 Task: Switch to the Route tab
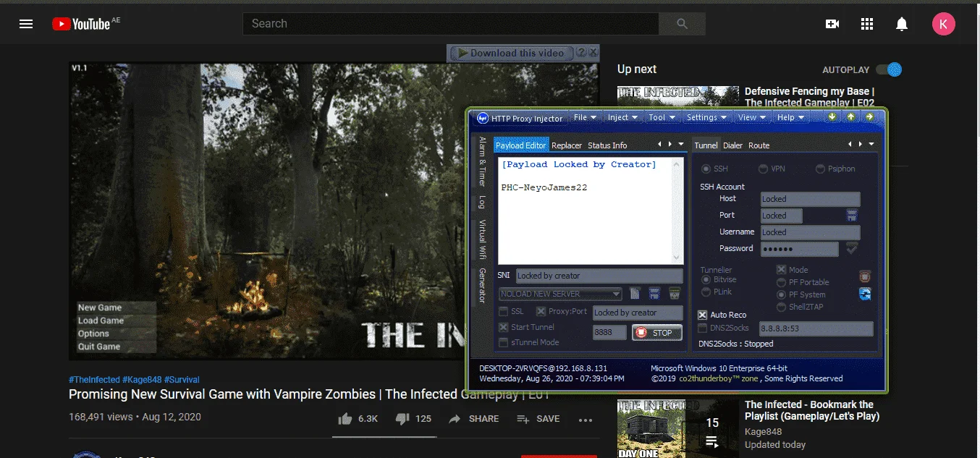coord(759,145)
